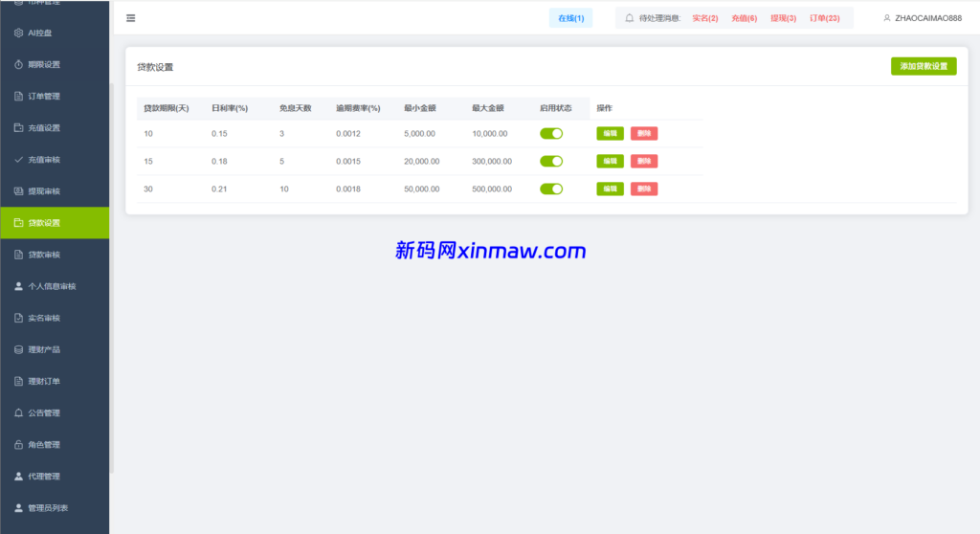
Task: Click the 贷款期限(天) column header
Action: [167, 108]
